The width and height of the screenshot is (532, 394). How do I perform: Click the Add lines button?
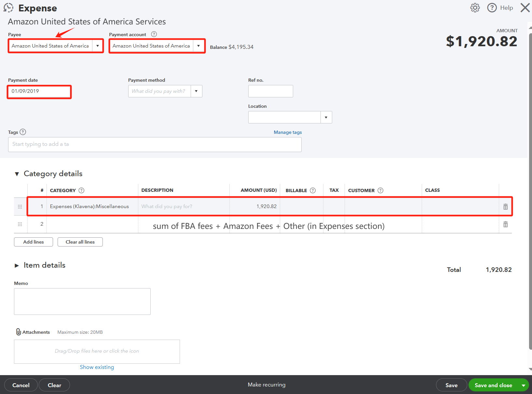pos(34,242)
